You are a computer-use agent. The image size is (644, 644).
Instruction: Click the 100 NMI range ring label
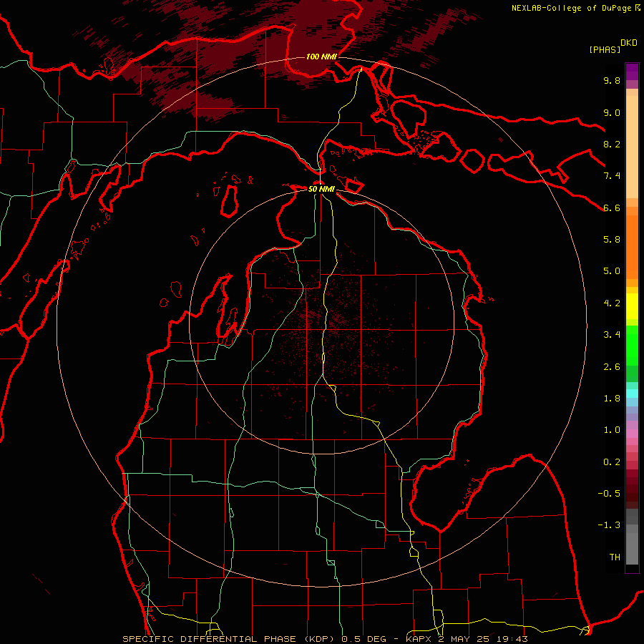(321, 57)
